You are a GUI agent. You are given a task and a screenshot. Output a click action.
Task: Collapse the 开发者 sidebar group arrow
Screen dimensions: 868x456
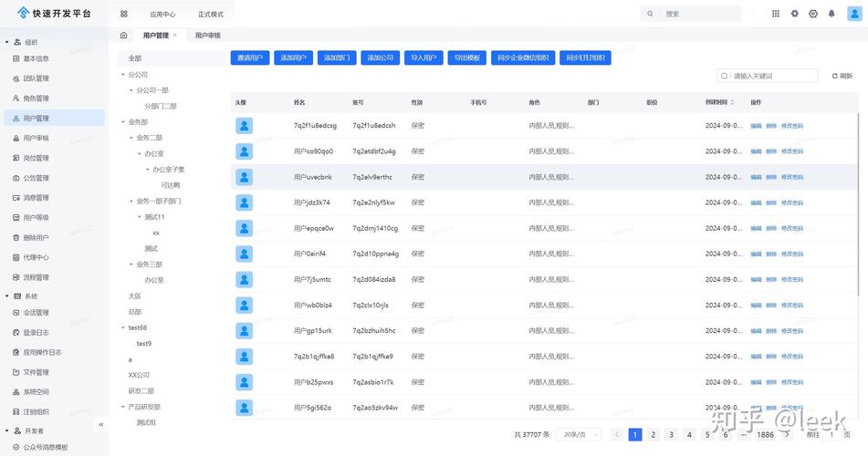[x=6, y=430]
